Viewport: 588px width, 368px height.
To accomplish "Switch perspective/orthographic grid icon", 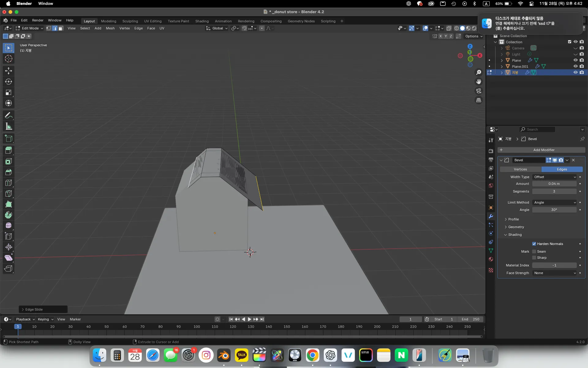I will pos(479,100).
